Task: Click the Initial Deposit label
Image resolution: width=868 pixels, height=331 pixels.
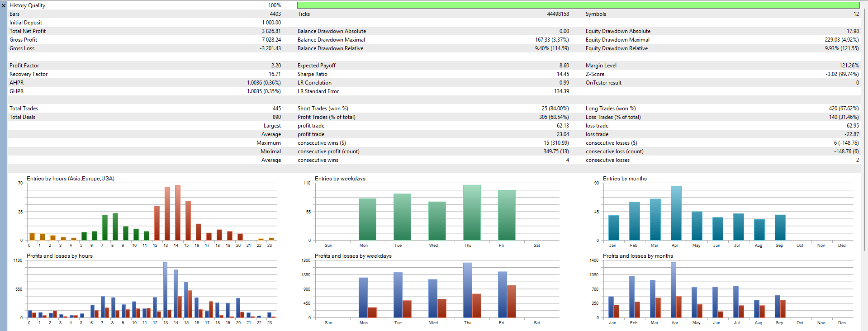Action: point(26,23)
